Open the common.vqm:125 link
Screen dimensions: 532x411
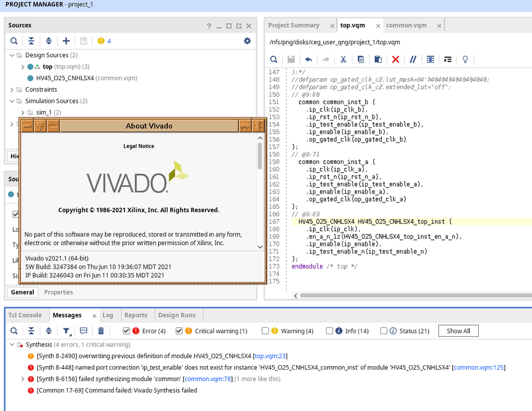click(478, 367)
